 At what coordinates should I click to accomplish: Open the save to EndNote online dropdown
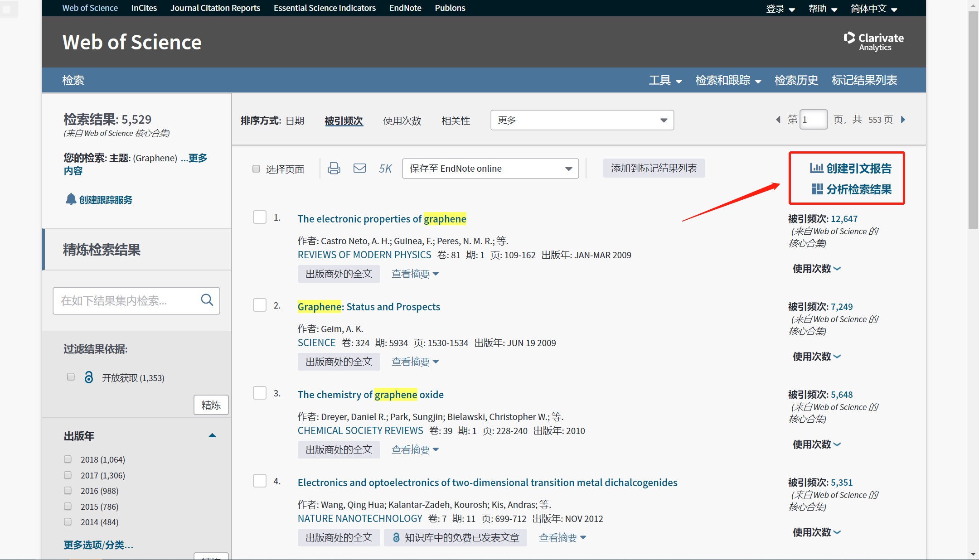click(490, 169)
